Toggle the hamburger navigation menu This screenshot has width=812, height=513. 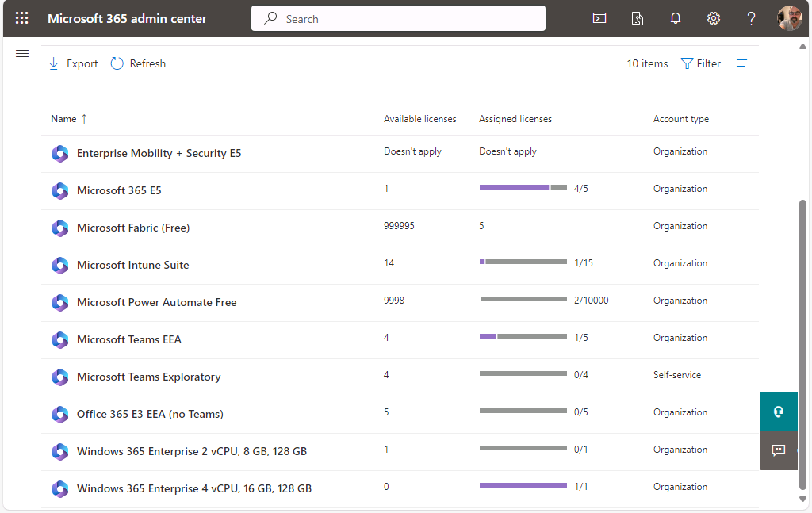[x=22, y=53]
